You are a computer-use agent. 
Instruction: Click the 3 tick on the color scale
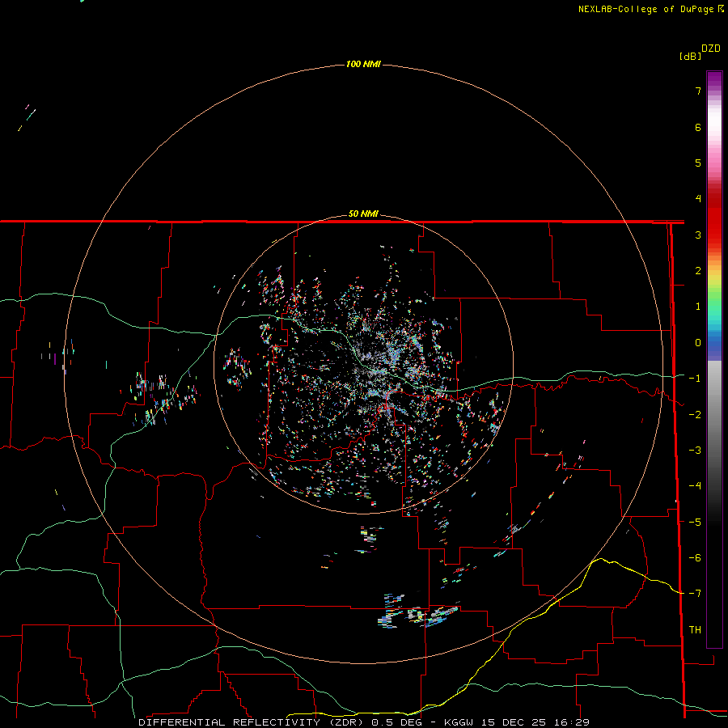(x=698, y=235)
